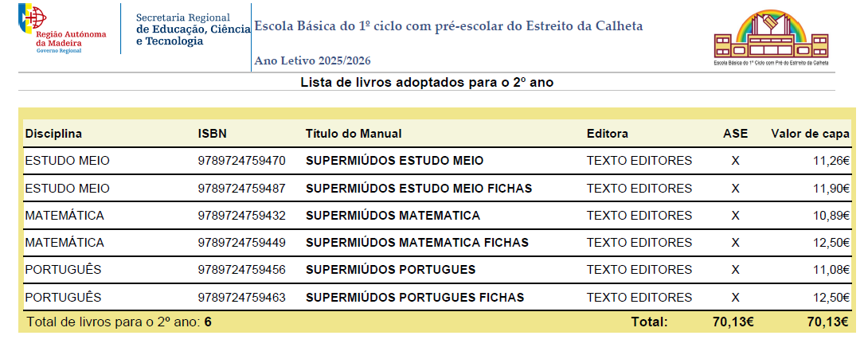This screenshot has height=351, width=868.
Task: Select ISBN 9789724759470
Action: (x=241, y=161)
